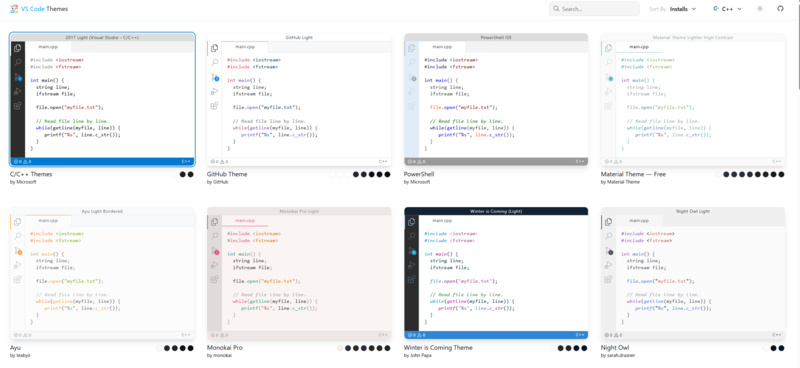Click the Search input field
This screenshot has width=800, height=368.
[x=594, y=9]
